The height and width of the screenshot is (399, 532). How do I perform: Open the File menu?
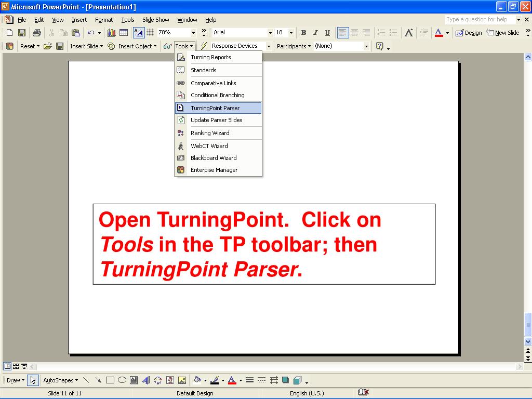click(22, 20)
